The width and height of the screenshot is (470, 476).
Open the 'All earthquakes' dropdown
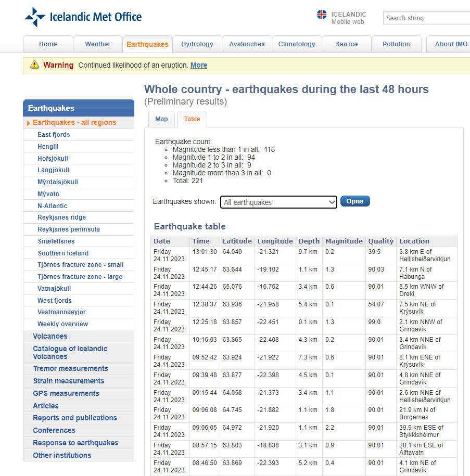pyautogui.click(x=279, y=202)
